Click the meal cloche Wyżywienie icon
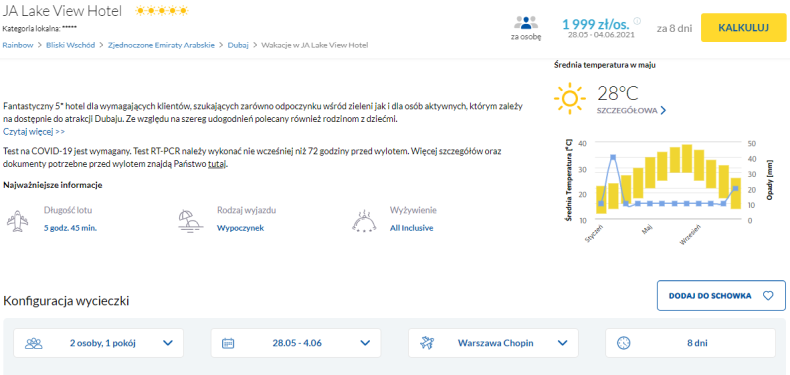This screenshot has height=375, width=790. click(x=363, y=220)
